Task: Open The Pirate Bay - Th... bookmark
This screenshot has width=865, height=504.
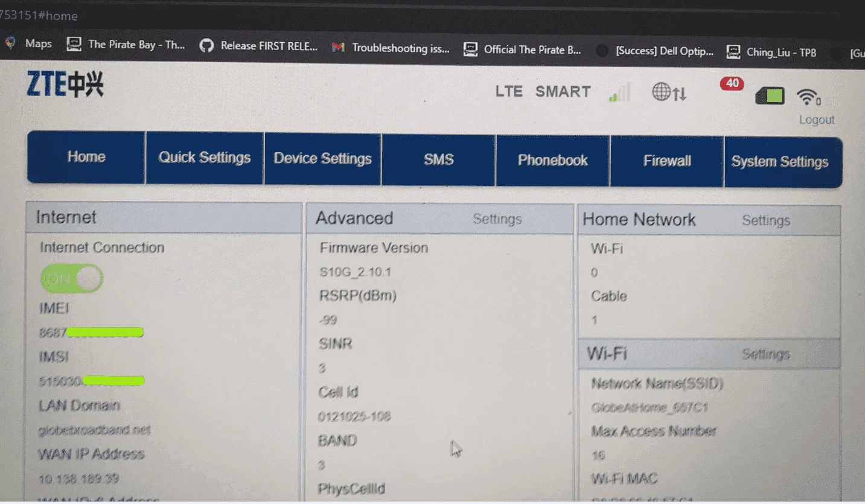Action: click(x=126, y=44)
